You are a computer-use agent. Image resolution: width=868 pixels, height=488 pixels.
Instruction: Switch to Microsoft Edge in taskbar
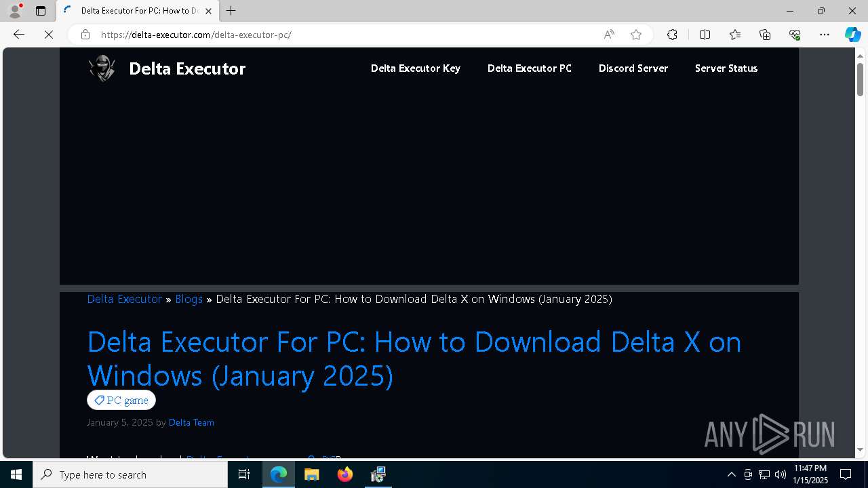(279, 474)
